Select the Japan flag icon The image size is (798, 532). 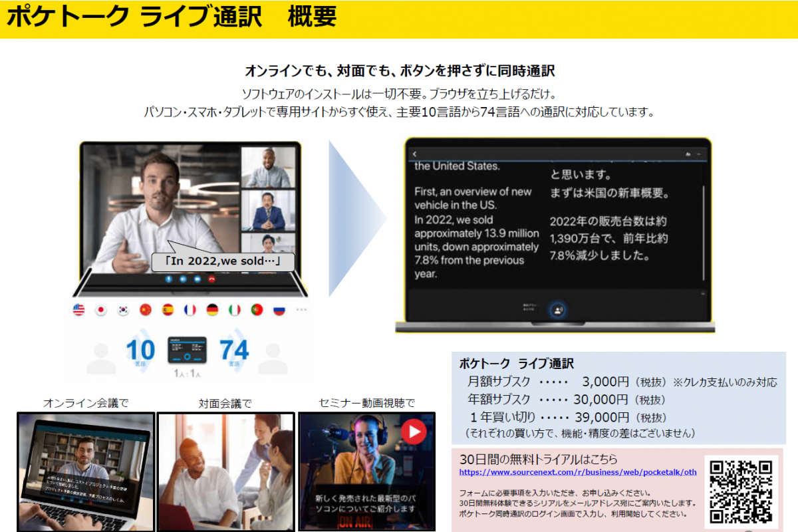[x=101, y=310]
